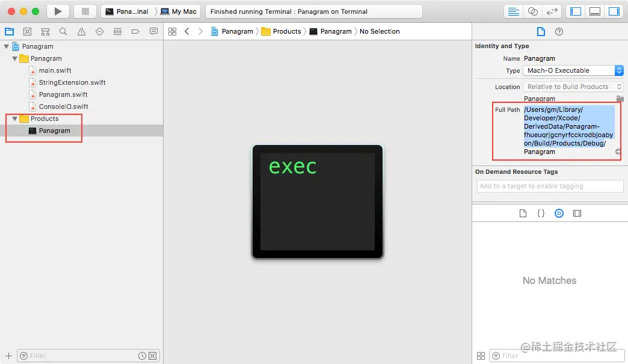
Task: Toggle source-control status filter icon
Action: (153, 356)
